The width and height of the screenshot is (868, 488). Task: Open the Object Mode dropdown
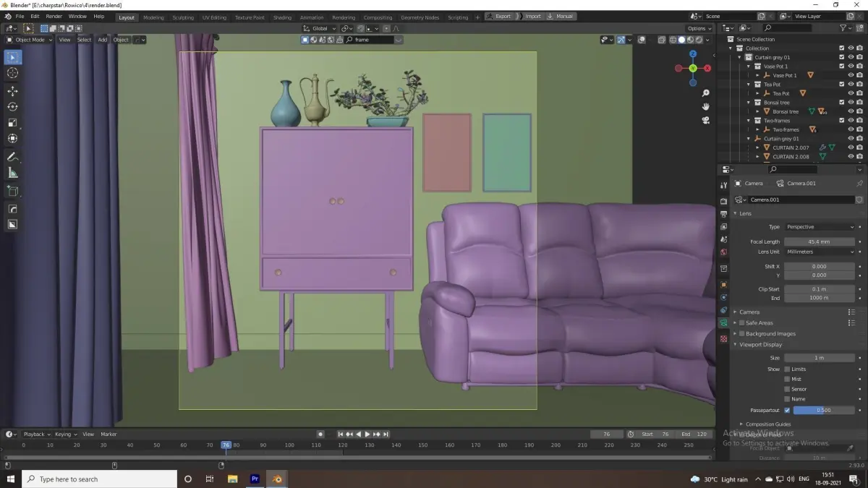[x=29, y=40]
